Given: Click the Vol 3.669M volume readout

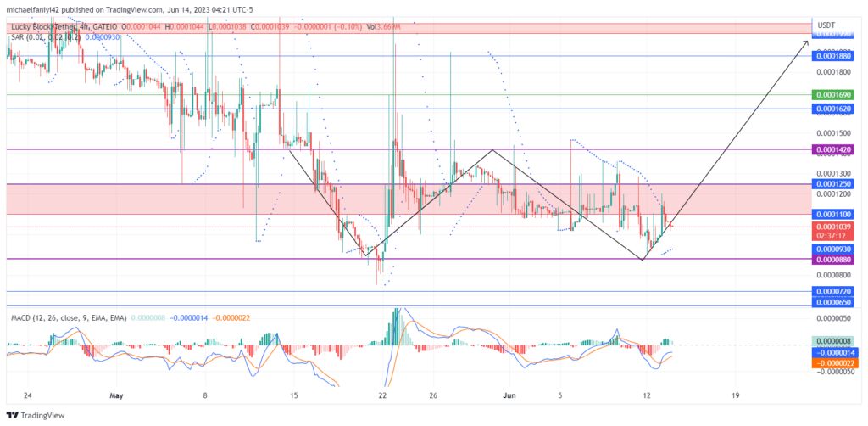Looking at the screenshot, I should pyautogui.click(x=382, y=26).
